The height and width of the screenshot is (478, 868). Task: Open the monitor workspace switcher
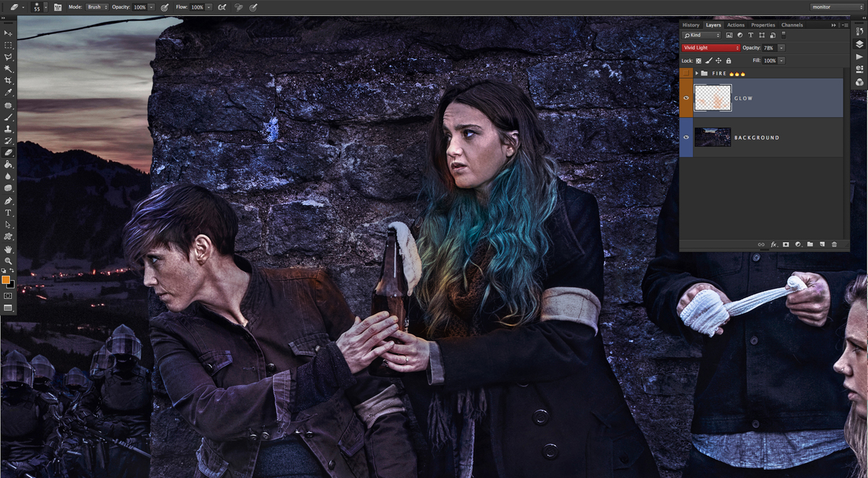(x=838, y=7)
